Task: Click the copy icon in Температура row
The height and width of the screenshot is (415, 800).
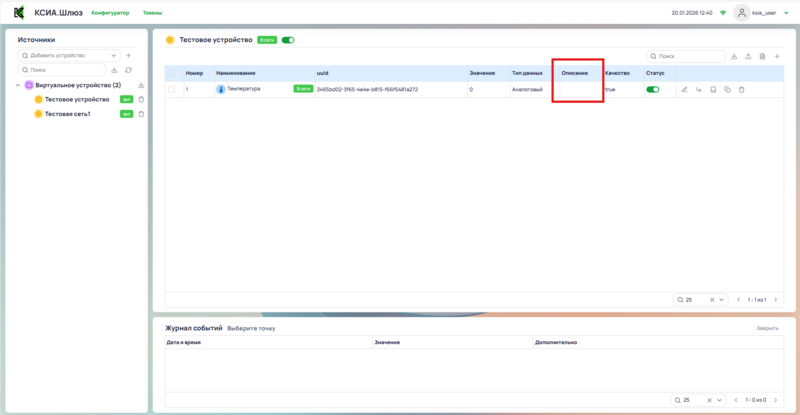Action: [x=727, y=90]
